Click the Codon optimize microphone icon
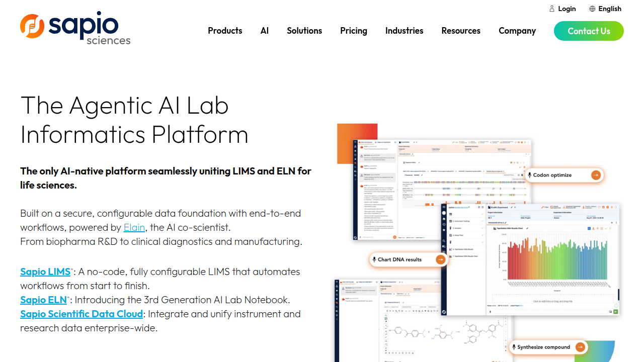 coord(529,175)
